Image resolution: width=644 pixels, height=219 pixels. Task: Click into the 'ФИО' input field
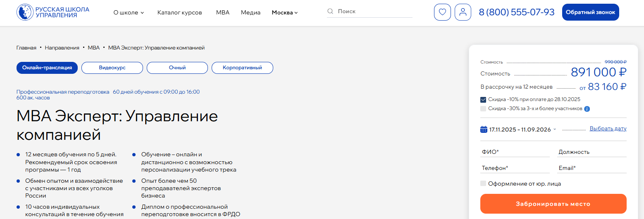515,152
